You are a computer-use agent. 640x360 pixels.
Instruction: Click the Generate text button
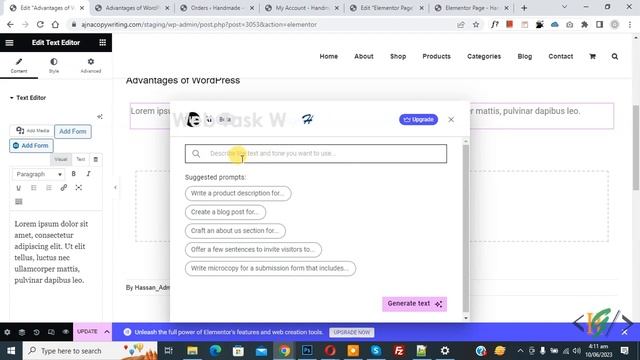coord(414,304)
